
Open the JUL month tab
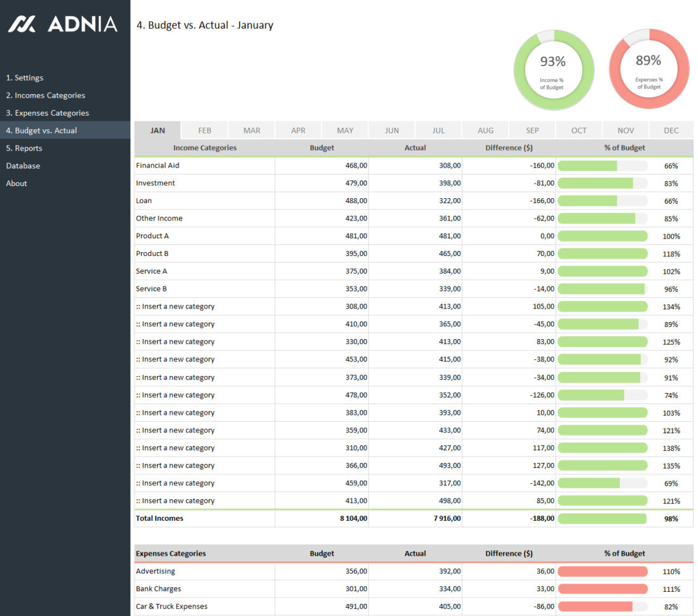[438, 130]
